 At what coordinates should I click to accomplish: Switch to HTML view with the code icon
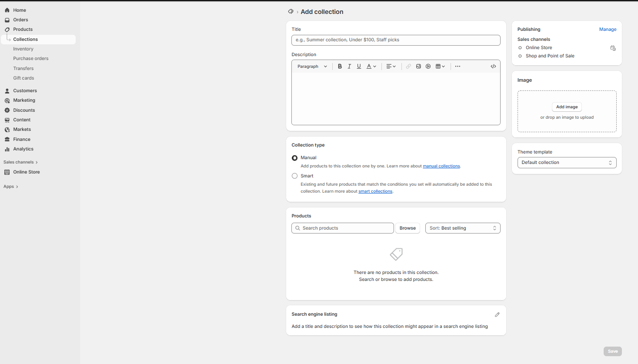(x=493, y=67)
